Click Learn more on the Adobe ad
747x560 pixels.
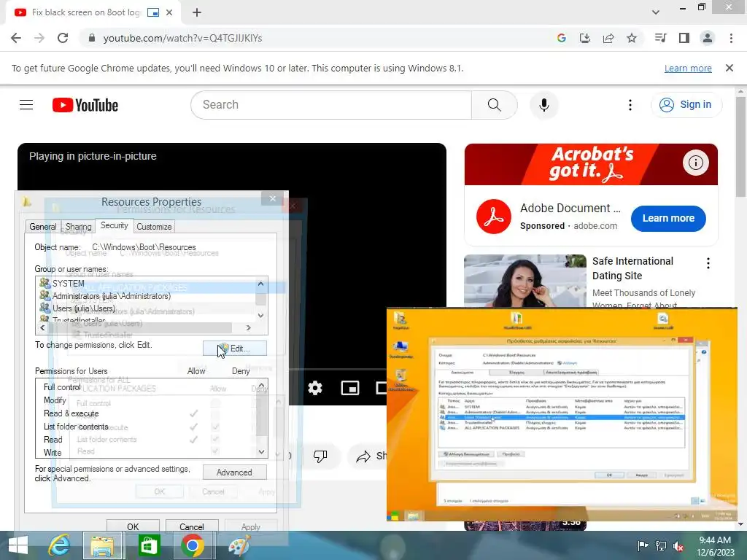pos(668,218)
